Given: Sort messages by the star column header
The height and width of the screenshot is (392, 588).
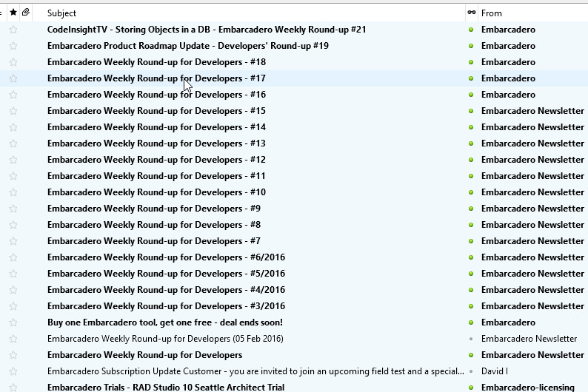Looking at the screenshot, I should [13, 13].
